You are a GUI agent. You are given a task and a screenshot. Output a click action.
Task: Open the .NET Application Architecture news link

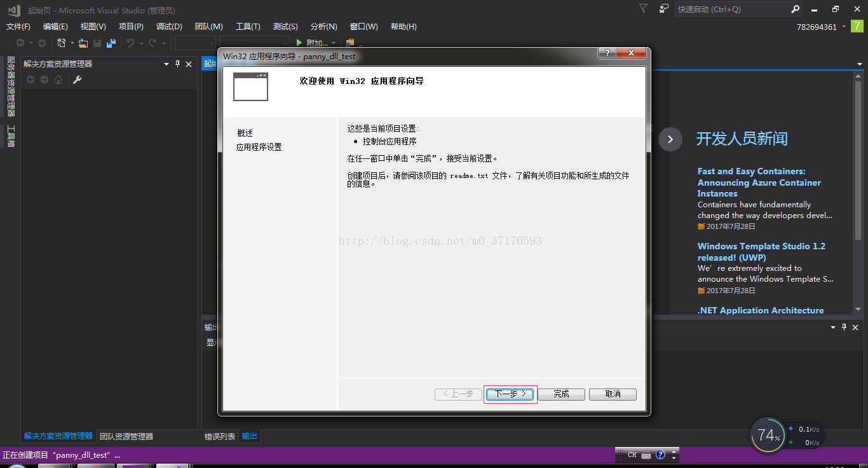(761, 310)
